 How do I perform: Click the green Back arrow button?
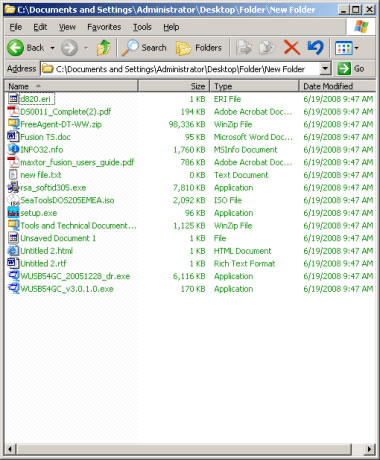[x=15, y=48]
